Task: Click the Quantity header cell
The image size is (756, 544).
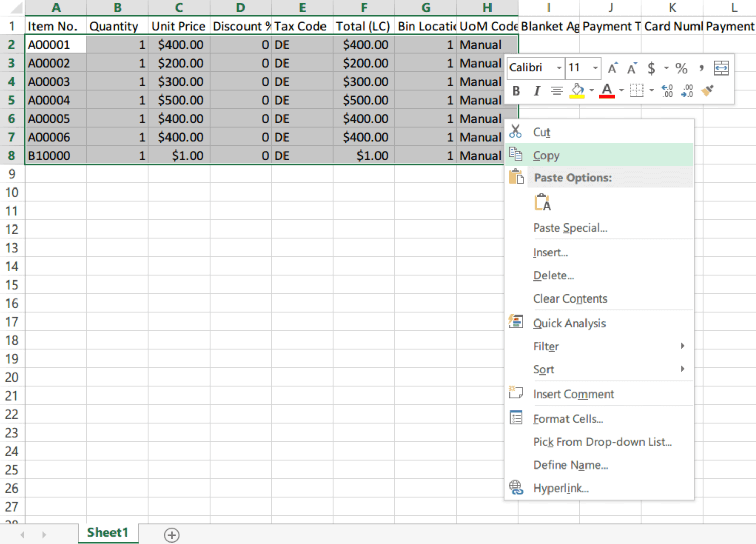Action: [118, 26]
